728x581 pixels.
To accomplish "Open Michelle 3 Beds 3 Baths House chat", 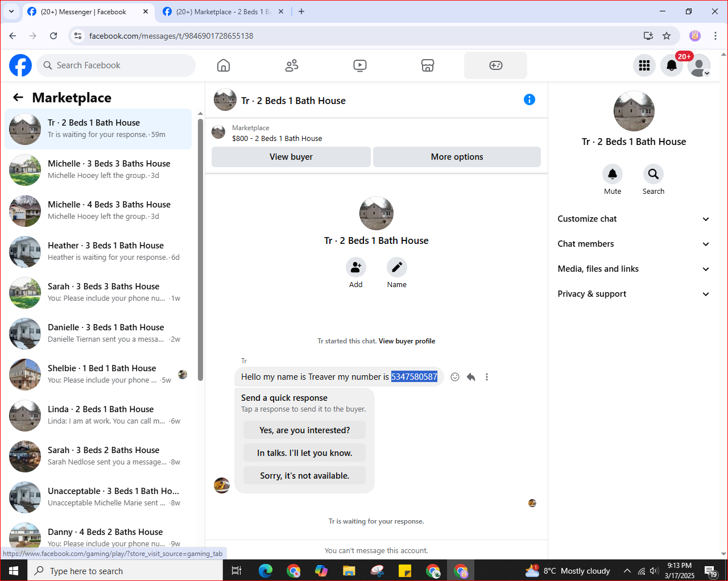I will (98, 170).
